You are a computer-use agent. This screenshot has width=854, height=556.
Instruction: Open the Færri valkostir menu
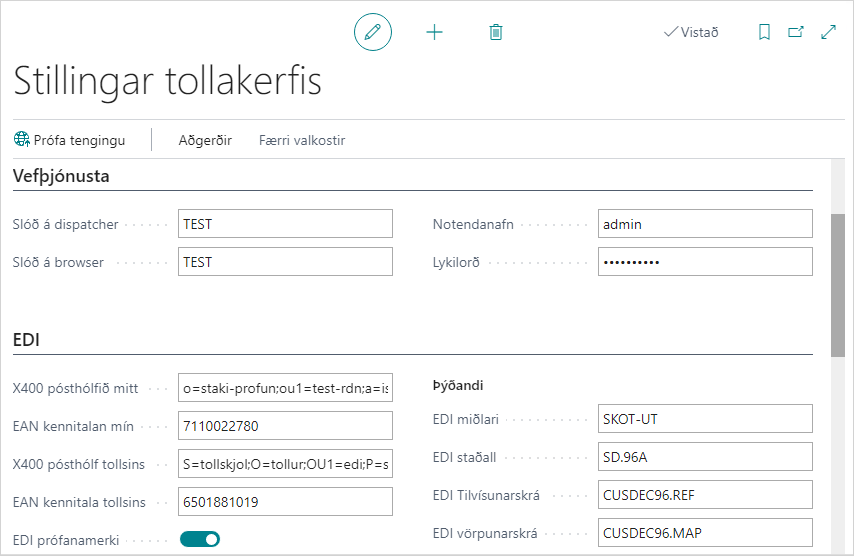point(302,140)
